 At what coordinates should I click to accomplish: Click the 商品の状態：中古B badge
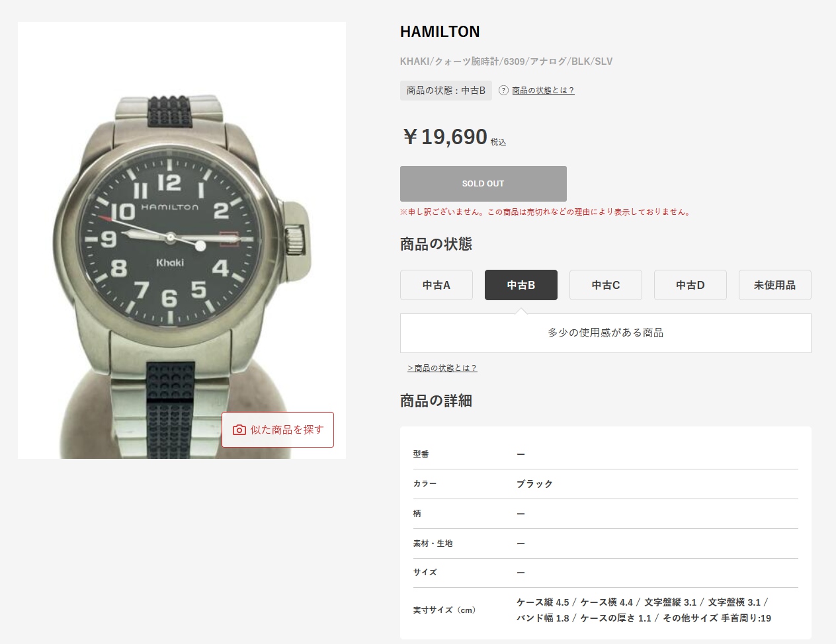coord(446,91)
